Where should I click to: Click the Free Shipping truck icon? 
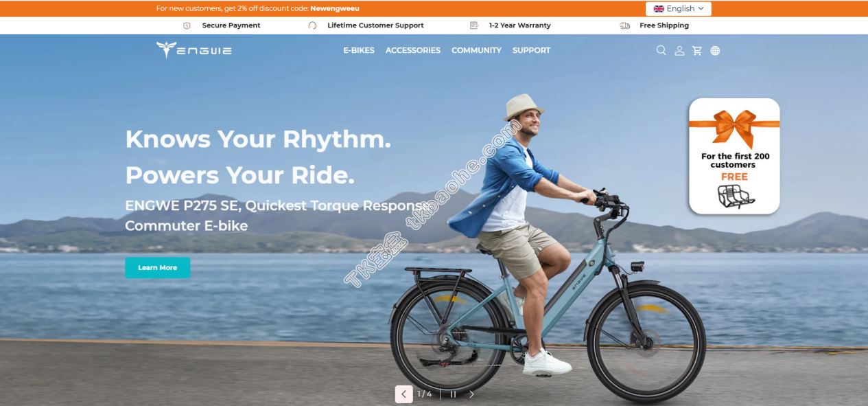click(x=624, y=25)
